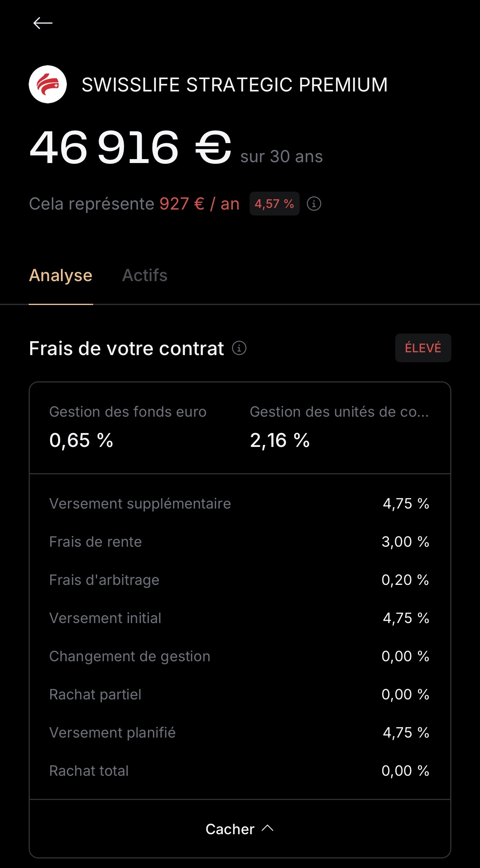Open info icon next to 4,57 %

(x=314, y=204)
